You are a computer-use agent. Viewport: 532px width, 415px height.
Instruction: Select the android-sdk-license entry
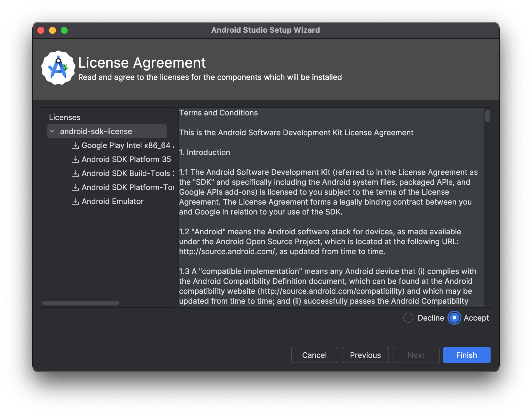tap(107, 131)
